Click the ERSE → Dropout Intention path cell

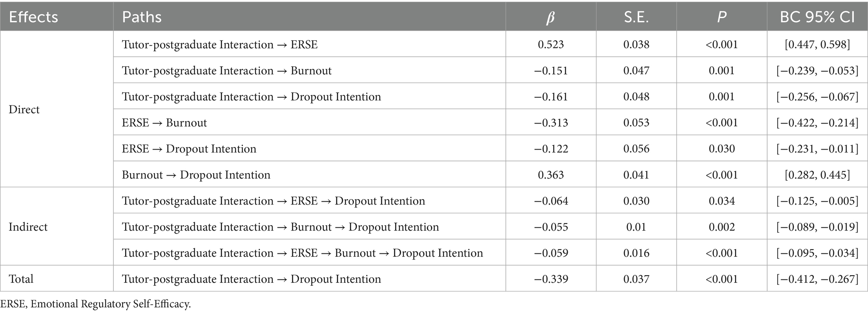point(189,149)
